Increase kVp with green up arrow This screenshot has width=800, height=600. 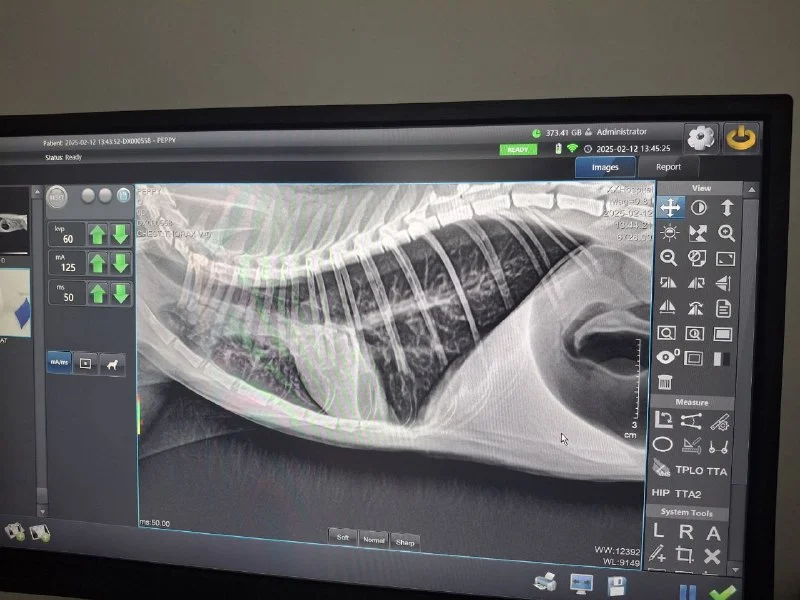tap(97, 234)
